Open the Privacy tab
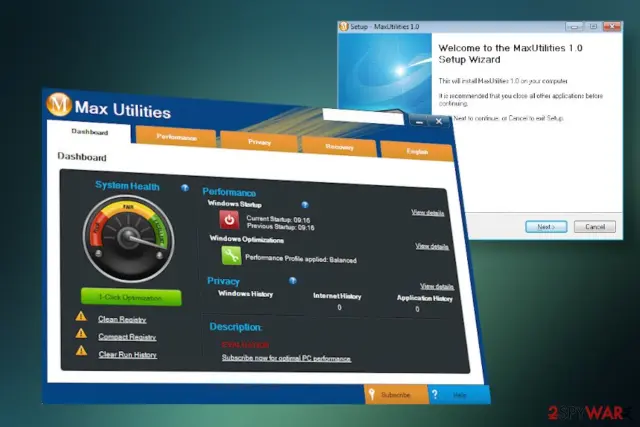This screenshot has width=640, height=427. pos(259,142)
